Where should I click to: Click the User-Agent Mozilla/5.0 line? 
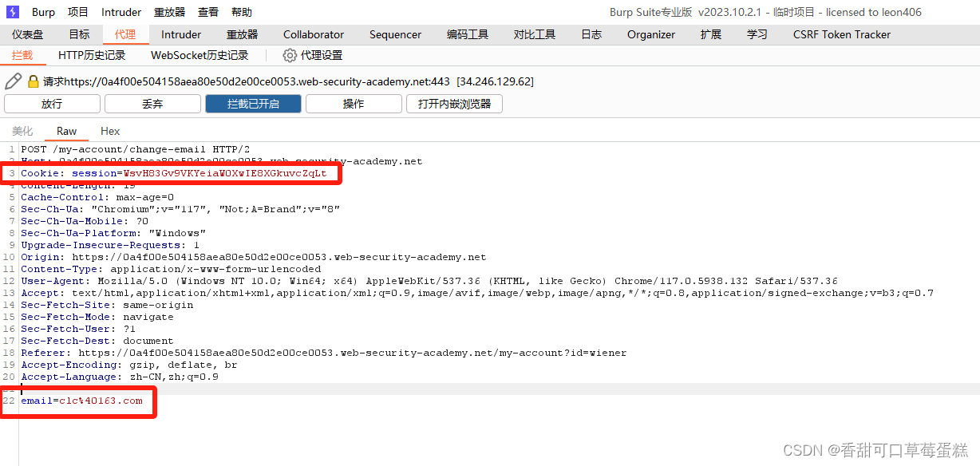click(x=429, y=281)
